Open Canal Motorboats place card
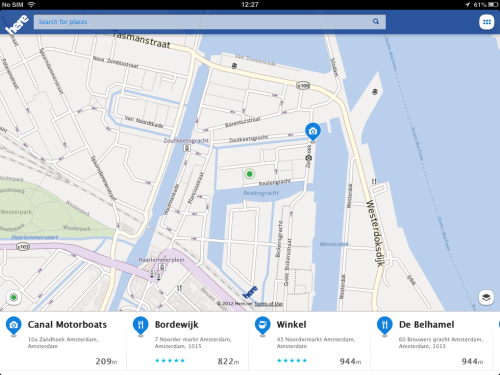The image size is (500, 375). [63, 341]
